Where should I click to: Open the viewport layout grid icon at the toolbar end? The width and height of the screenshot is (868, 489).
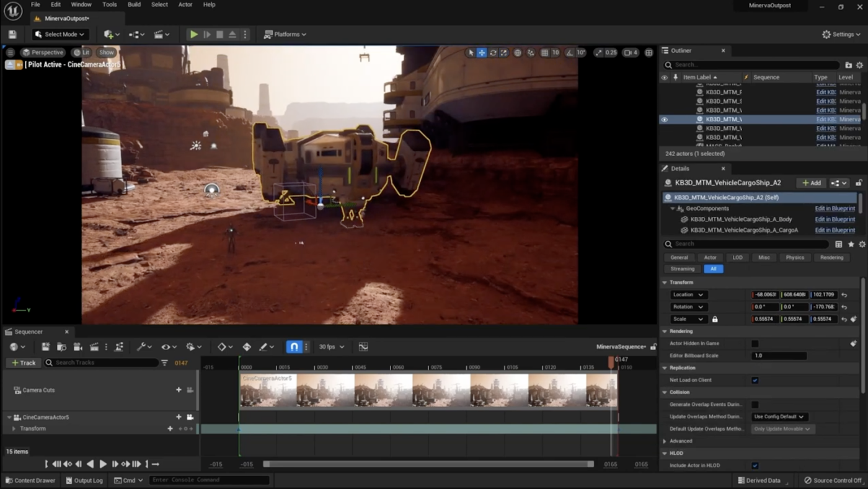point(649,53)
